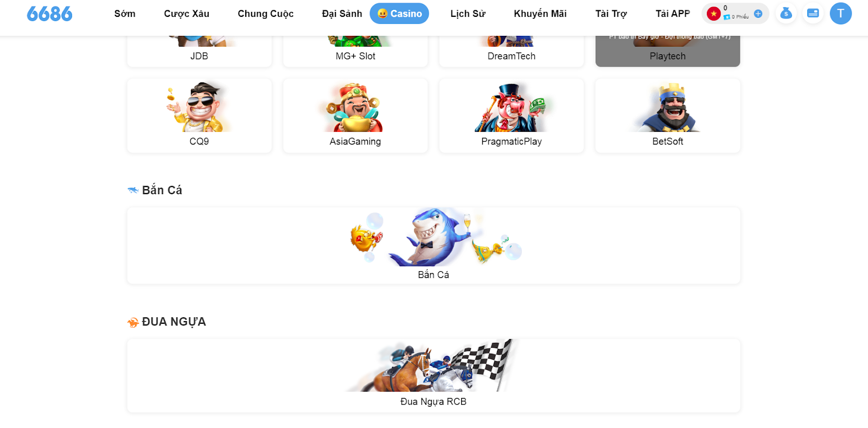The height and width of the screenshot is (428, 868).
Task: Click the Vietnam flag currency icon
Action: point(713,14)
